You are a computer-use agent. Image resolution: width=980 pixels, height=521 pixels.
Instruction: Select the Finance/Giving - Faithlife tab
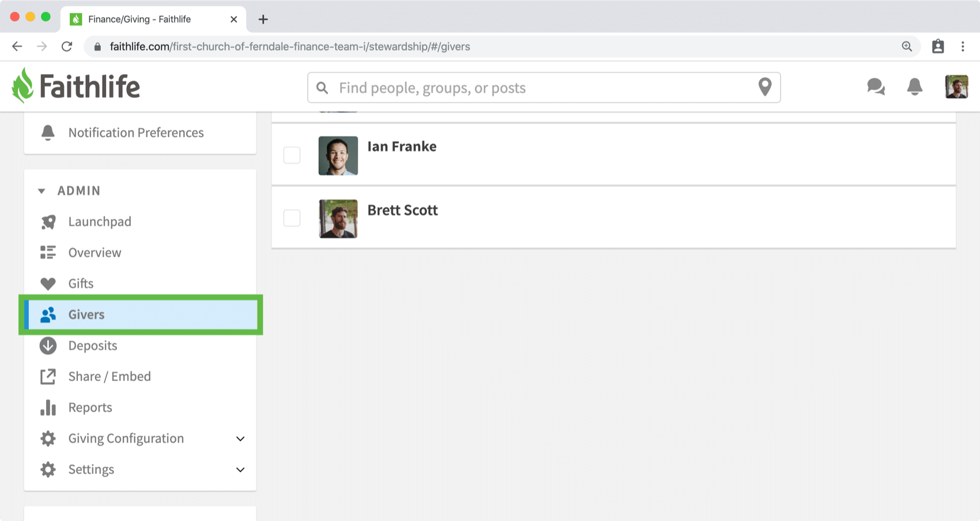point(153,19)
